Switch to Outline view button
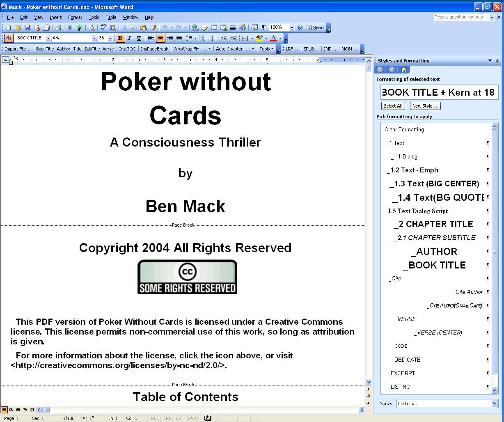504x422 pixels. (25, 410)
